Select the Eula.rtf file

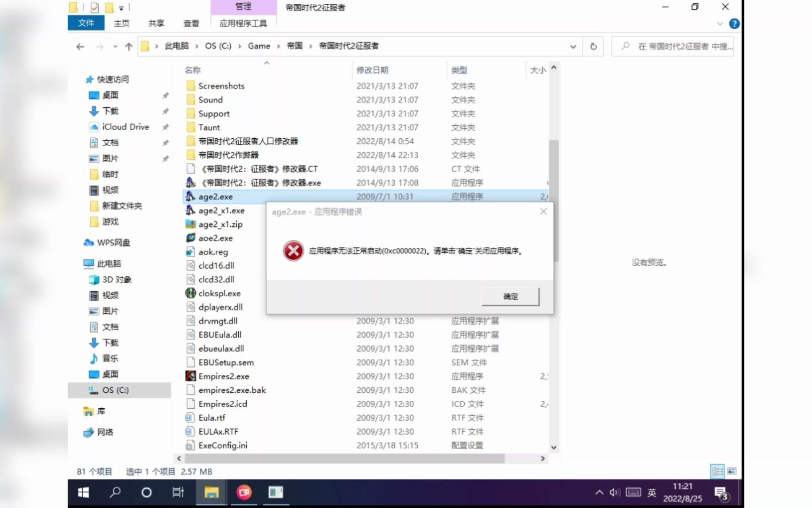coord(211,418)
